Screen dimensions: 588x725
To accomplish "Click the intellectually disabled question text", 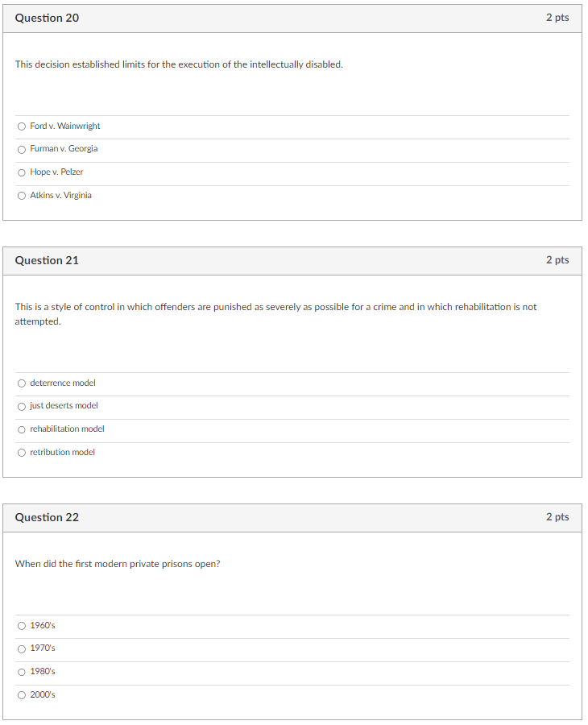I will pyautogui.click(x=179, y=64).
